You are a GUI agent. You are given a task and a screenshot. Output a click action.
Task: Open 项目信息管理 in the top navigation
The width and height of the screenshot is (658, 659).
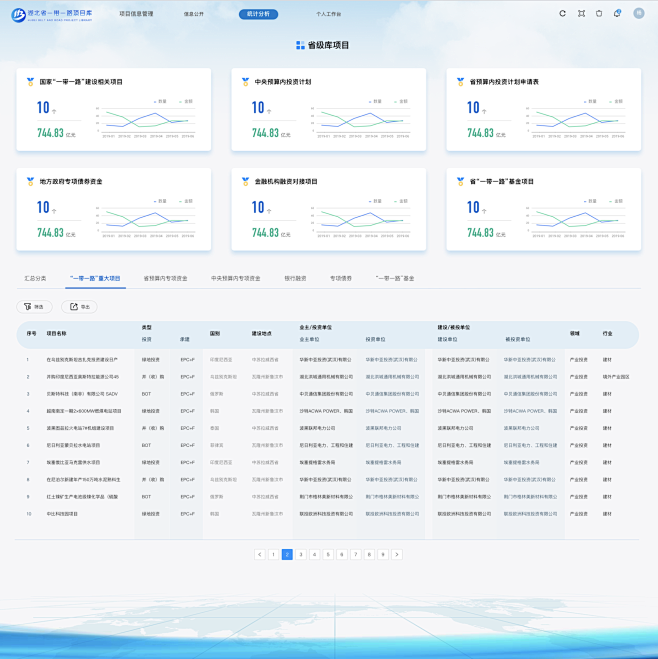coord(136,14)
